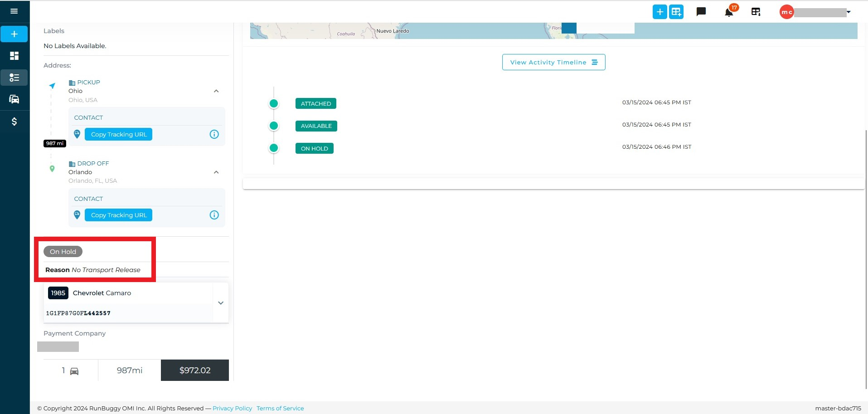Open the chat messages icon
This screenshot has width=868, height=414.
click(701, 12)
